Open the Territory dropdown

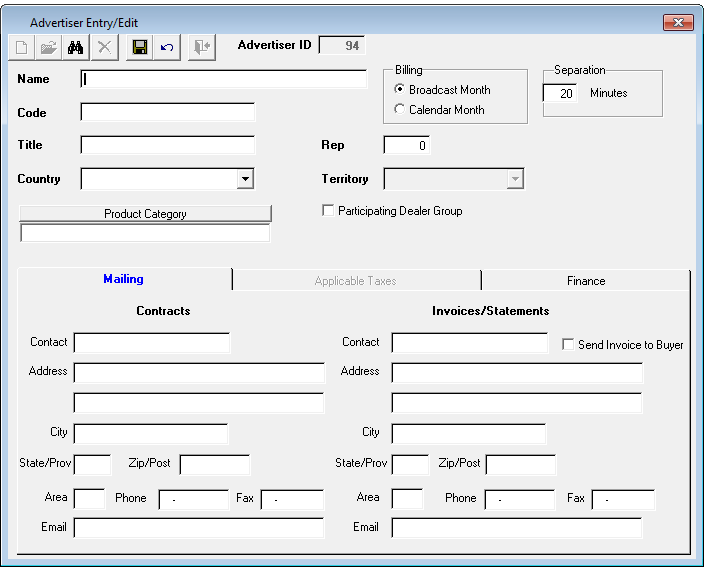pyautogui.click(x=515, y=179)
